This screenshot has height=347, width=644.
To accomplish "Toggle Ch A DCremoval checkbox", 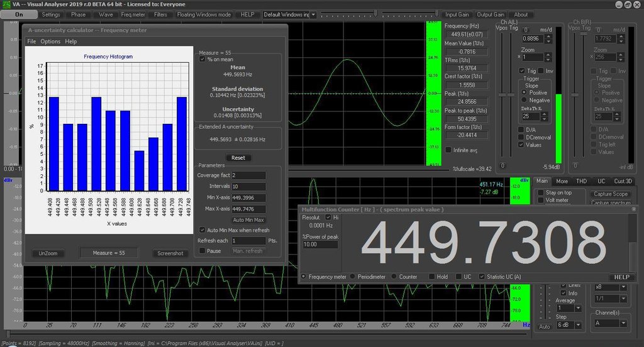I will (521, 137).
